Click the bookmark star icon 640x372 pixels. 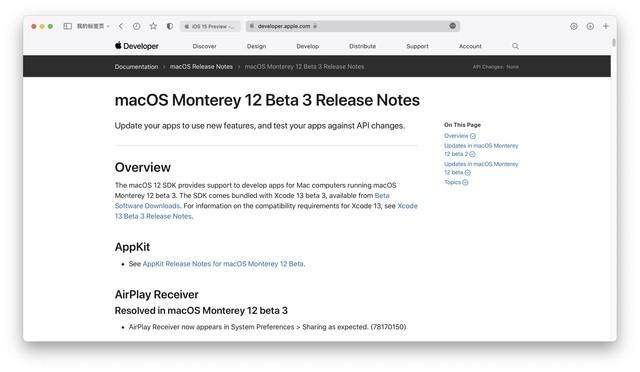point(153,26)
